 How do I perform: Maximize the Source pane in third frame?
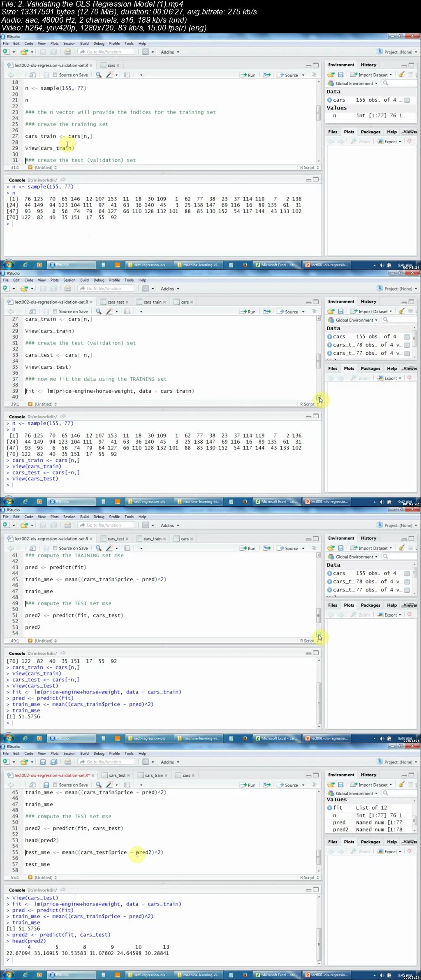pyautogui.click(x=316, y=538)
